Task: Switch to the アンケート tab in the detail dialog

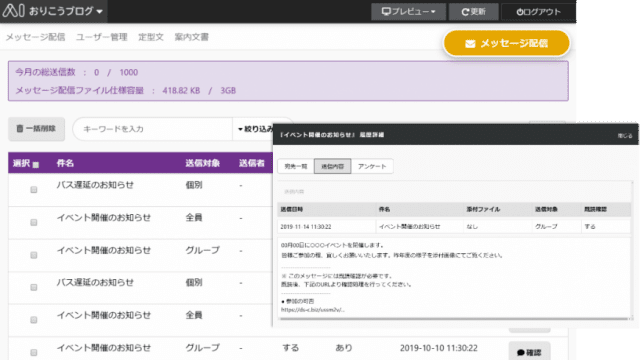Action: point(372,166)
